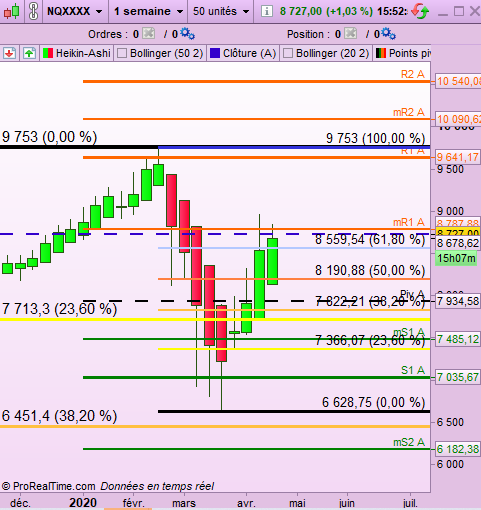
Task: Select the Heikin-Ashi indicator label
Action: click(83, 53)
